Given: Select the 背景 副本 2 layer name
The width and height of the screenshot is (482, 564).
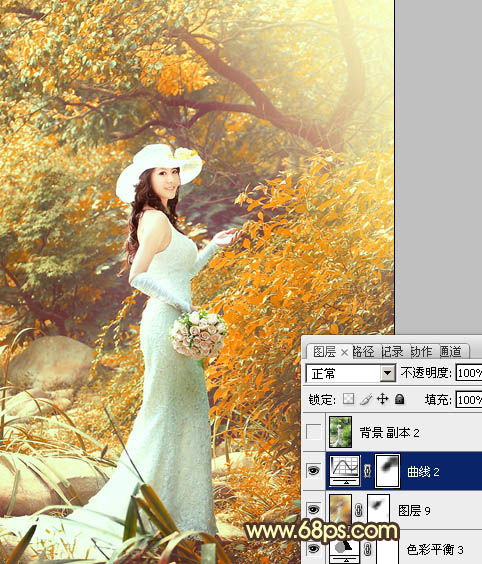Looking at the screenshot, I should [389, 432].
